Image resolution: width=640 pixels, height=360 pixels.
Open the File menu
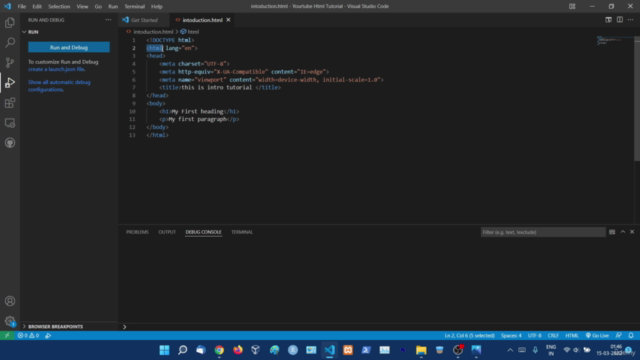22,6
